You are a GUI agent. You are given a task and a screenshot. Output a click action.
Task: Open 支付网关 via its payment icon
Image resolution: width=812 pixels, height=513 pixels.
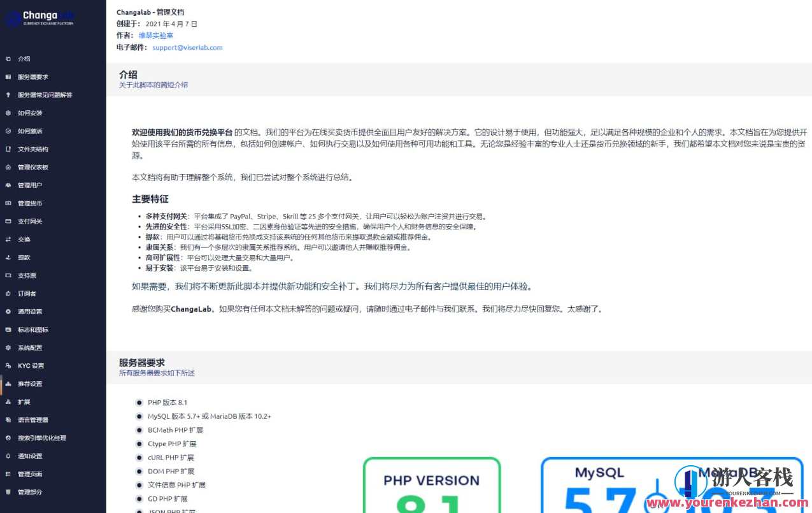pos(8,221)
